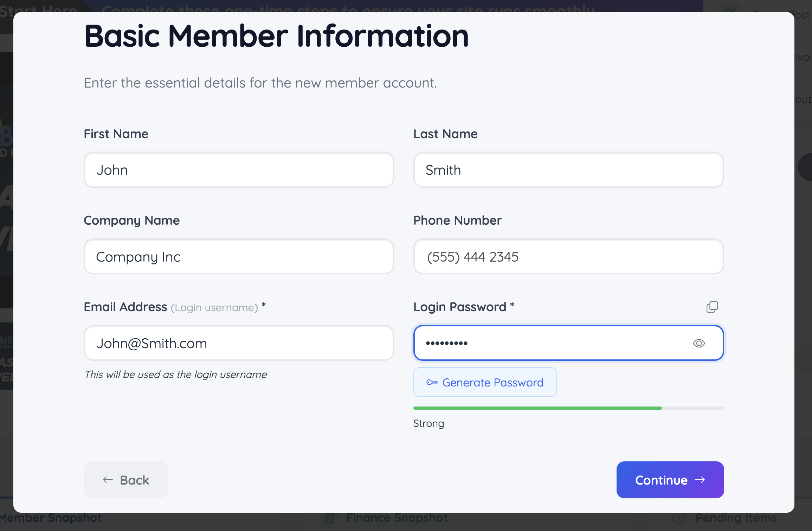Select the Company Name input field
812x531 pixels.
click(239, 257)
